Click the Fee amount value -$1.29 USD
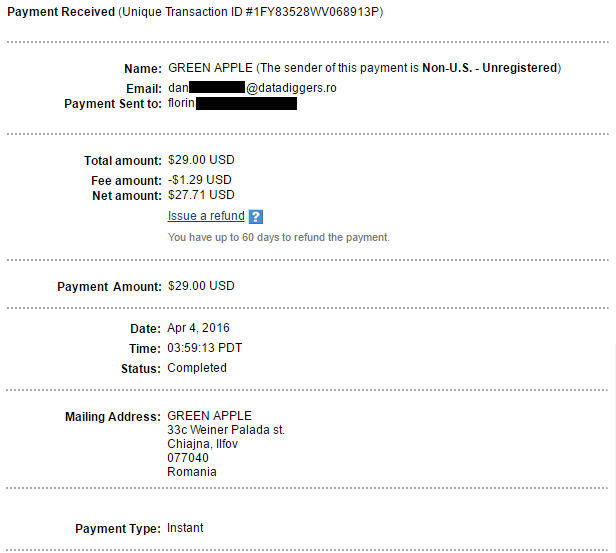This screenshot has width=616, height=553. pyautogui.click(x=200, y=180)
